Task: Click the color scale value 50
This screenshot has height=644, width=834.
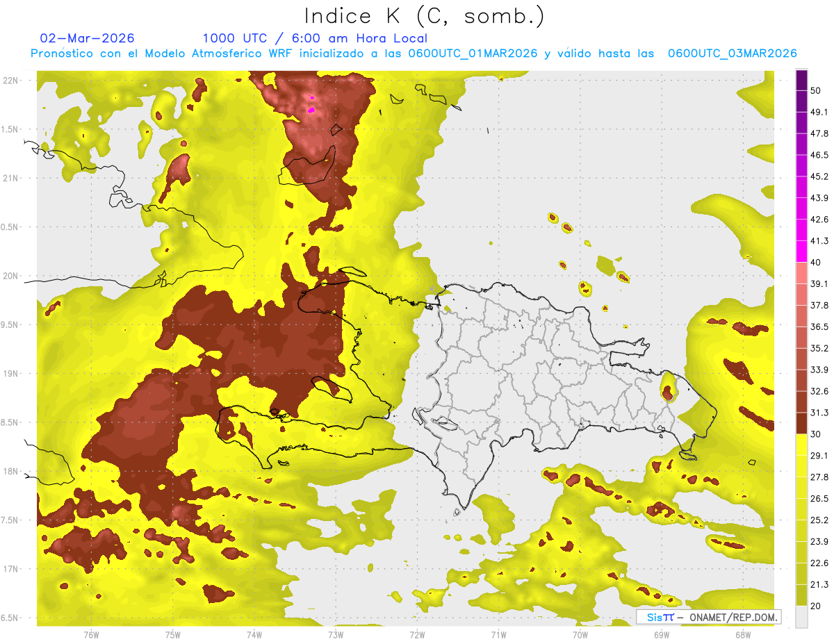Action: [816, 90]
